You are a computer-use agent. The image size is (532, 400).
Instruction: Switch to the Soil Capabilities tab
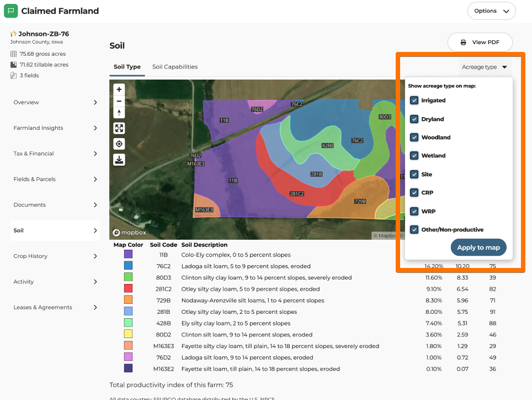pos(174,67)
